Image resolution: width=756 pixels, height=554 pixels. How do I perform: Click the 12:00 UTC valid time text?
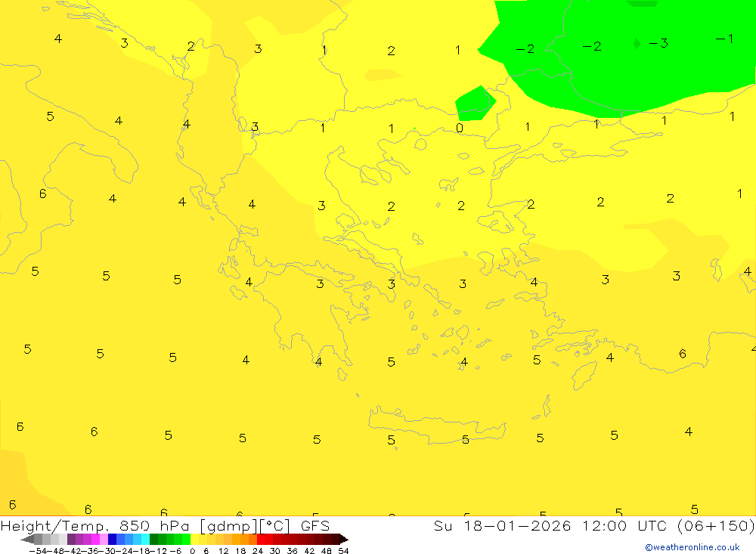point(624,525)
